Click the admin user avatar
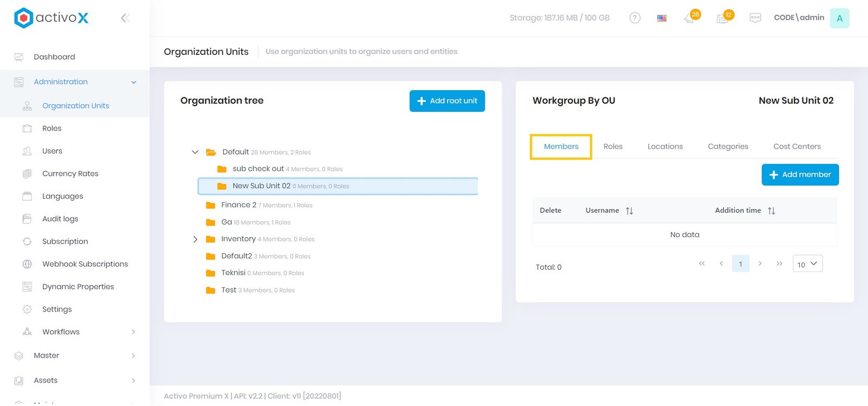Screen dimensions: 868x406 [x=839, y=18]
